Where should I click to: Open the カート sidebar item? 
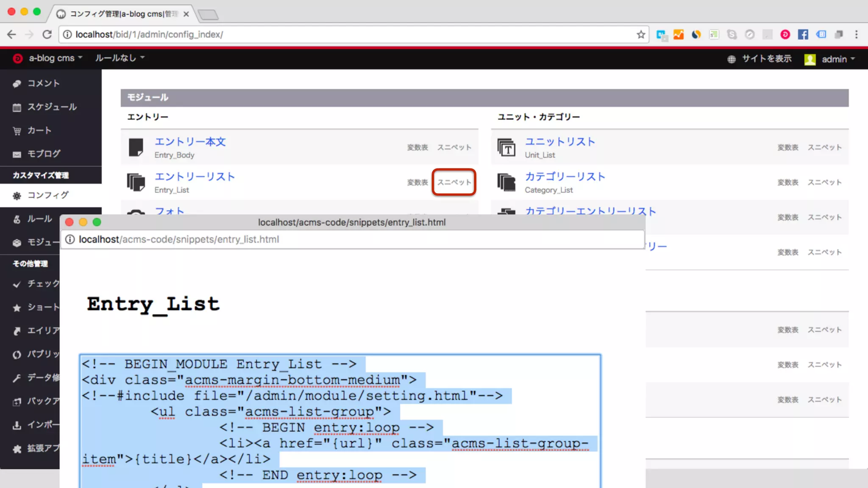[x=39, y=130]
